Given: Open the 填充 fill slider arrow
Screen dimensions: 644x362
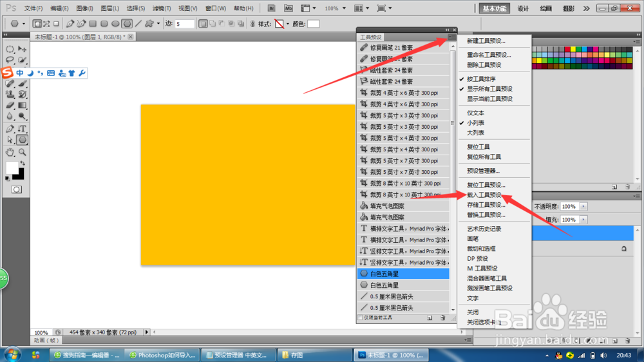Looking at the screenshot, I should point(583,220).
